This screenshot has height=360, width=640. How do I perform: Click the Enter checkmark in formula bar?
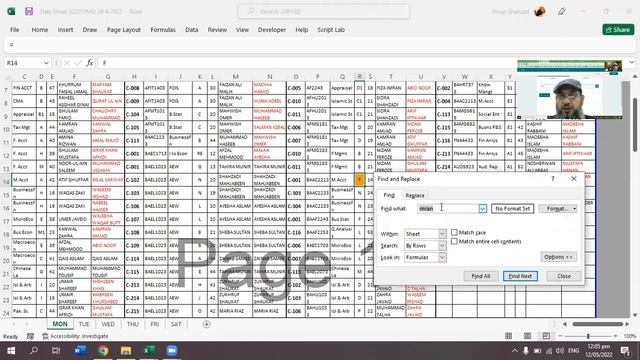(78, 63)
